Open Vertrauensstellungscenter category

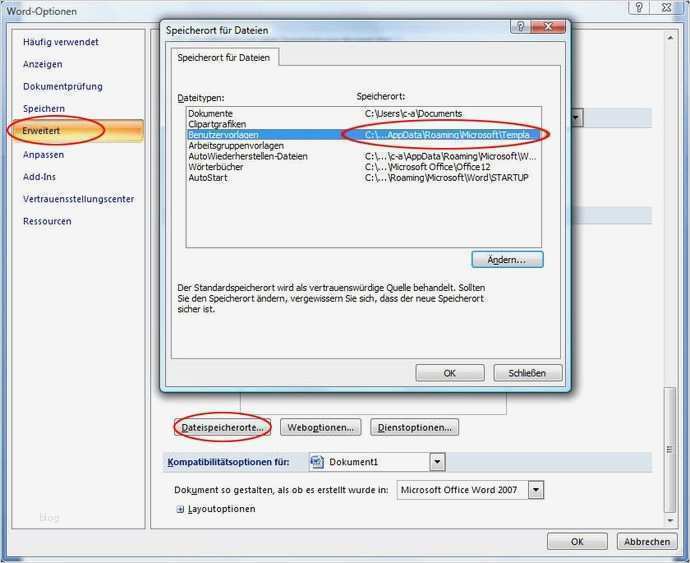pyautogui.click(x=78, y=199)
